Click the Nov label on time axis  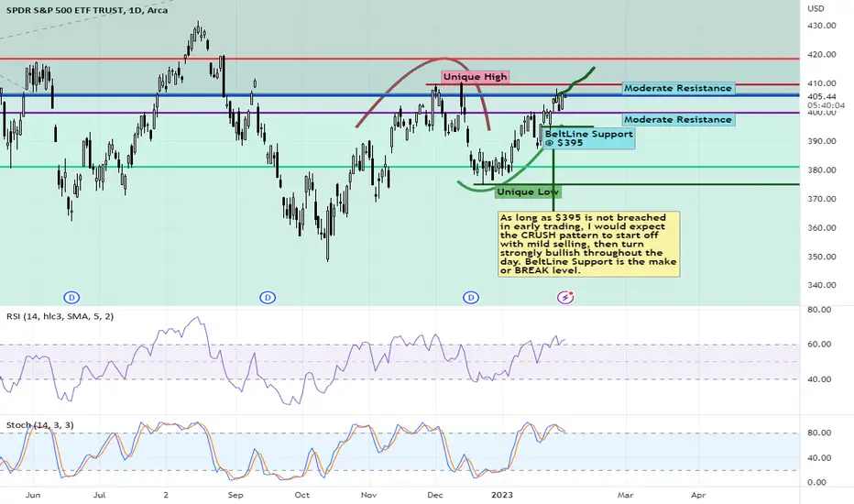[368, 495]
